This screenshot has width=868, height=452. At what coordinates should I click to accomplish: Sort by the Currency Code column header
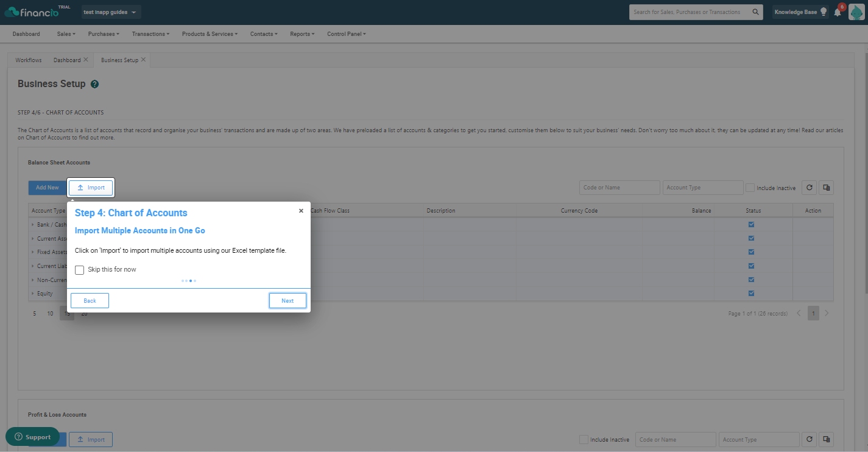point(579,211)
